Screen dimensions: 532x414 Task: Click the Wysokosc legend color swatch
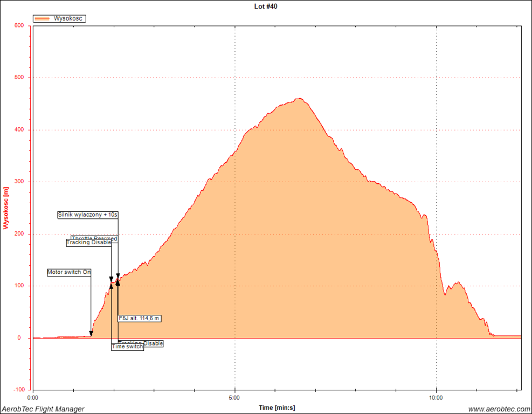coord(42,18)
